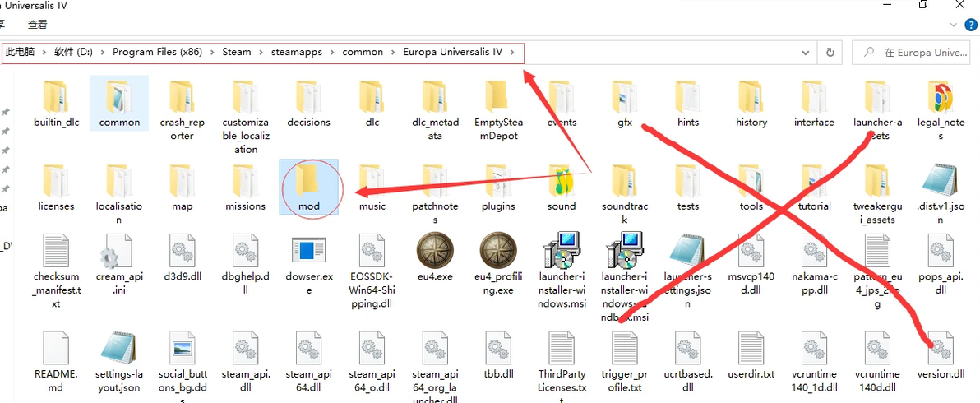Select the hints folder
The height and width of the screenshot is (403, 980).
(688, 104)
